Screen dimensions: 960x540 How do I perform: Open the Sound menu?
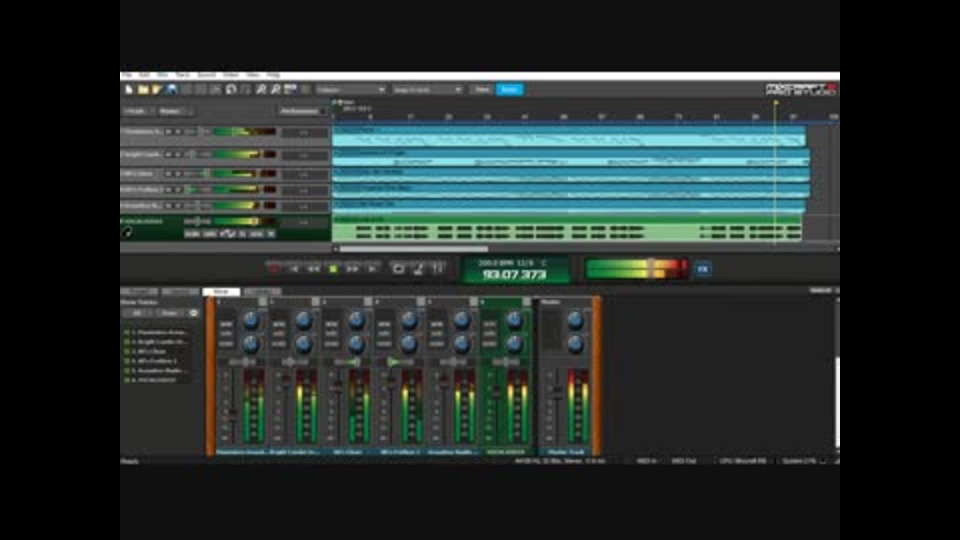click(206, 75)
